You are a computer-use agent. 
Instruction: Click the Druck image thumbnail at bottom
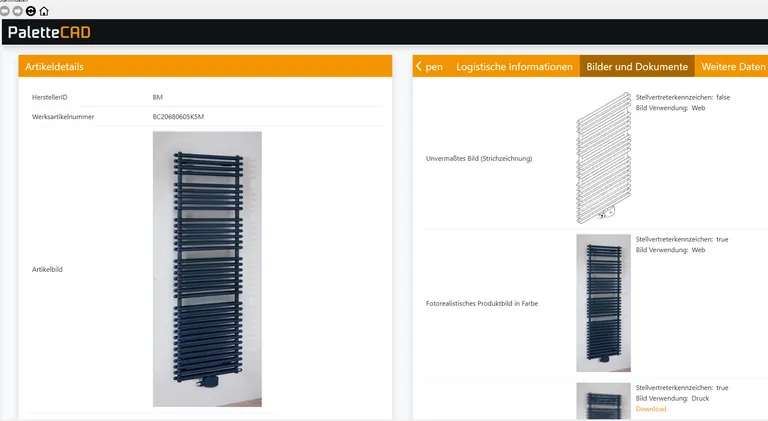[x=603, y=401]
